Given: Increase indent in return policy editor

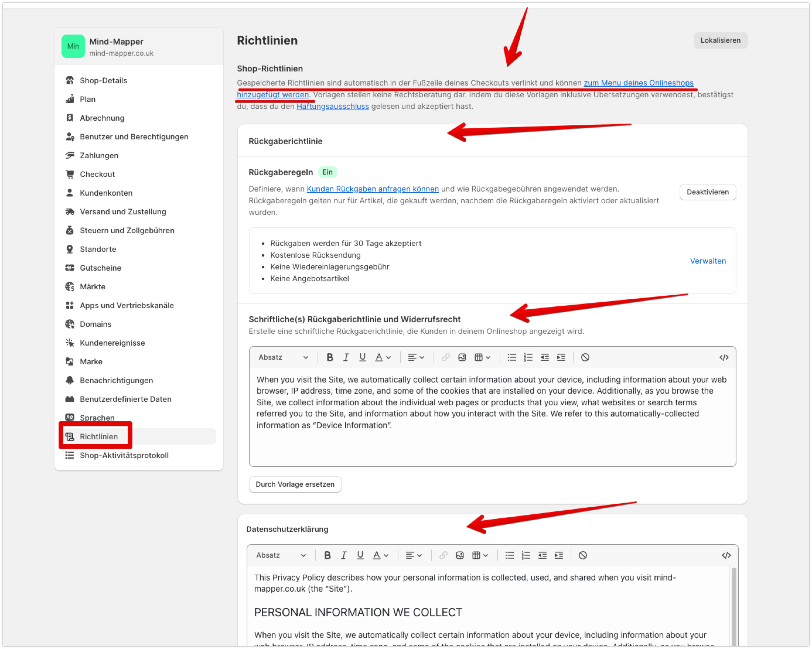Looking at the screenshot, I should (561, 357).
